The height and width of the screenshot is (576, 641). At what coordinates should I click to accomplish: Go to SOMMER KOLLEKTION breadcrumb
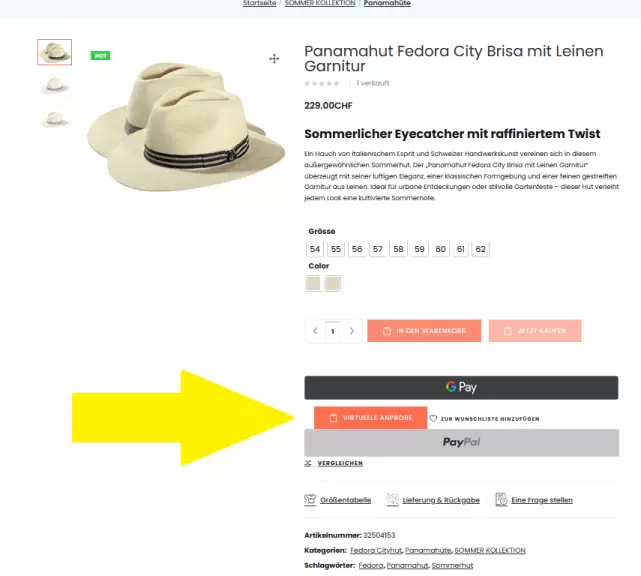point(320,3)
